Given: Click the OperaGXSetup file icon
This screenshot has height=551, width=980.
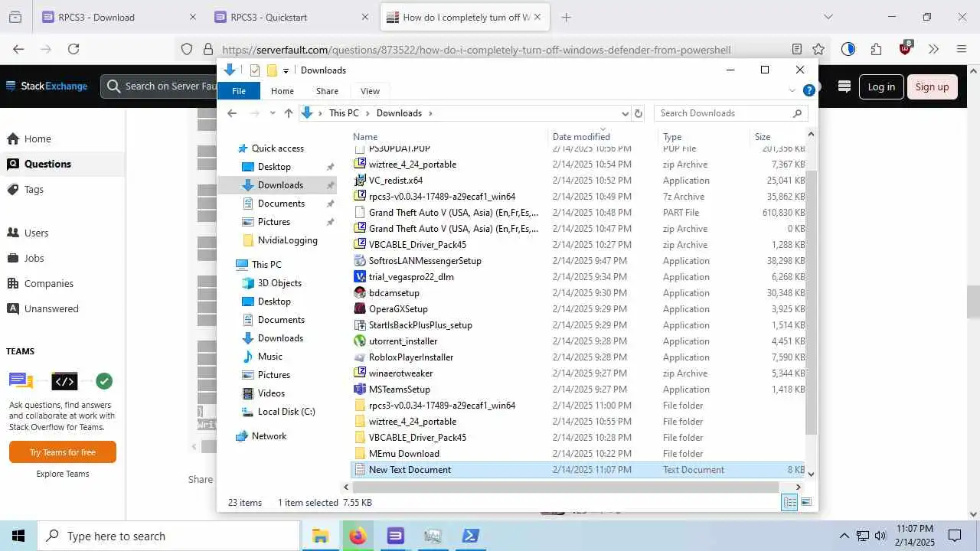Looking at the screenshot, I should [360, 309].
